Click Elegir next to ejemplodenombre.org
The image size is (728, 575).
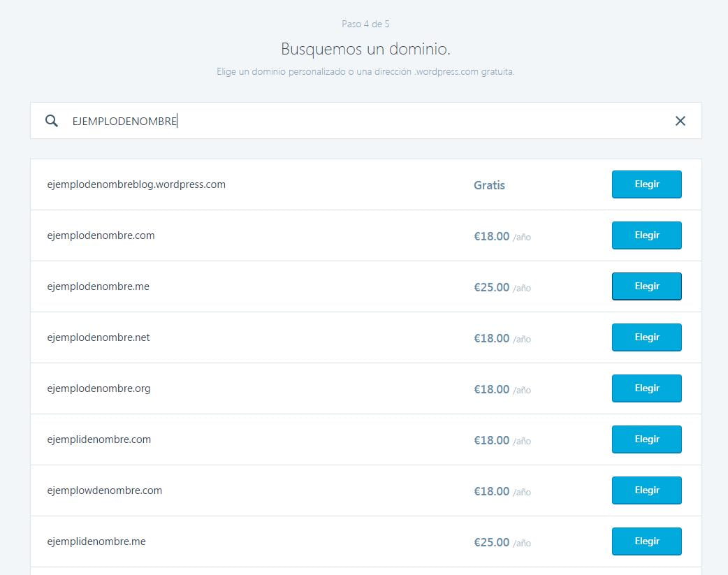[x=646, y=388]
